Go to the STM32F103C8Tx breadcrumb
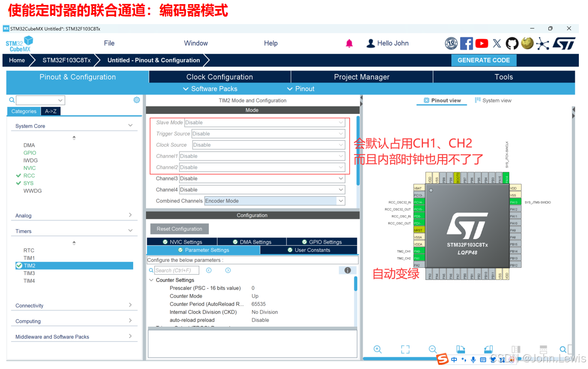588x369 pixels. [67, 60]
